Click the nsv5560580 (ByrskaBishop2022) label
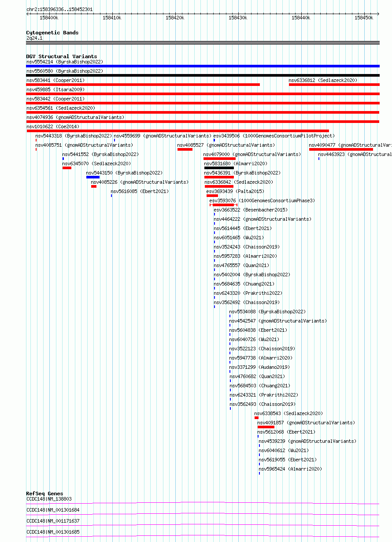Screen dimensions: 392x542 tap(65, 71)
